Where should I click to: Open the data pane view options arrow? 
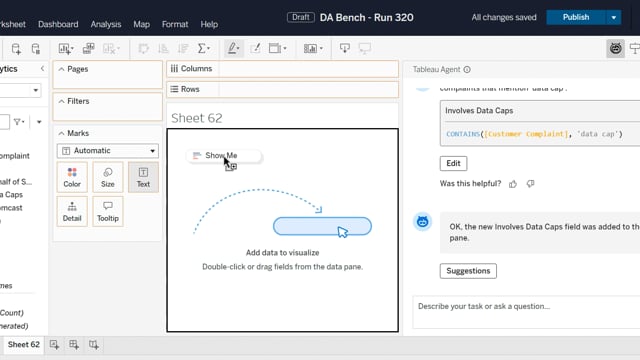click(39, 122)
